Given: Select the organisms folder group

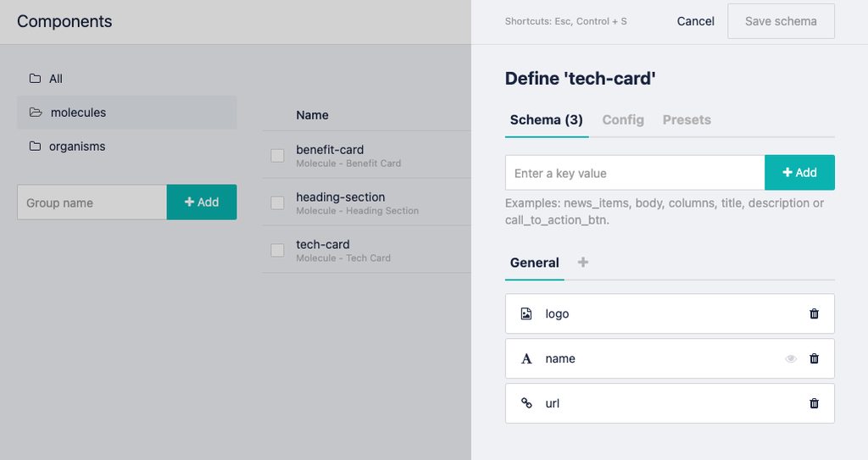Looking at the screenshot, I should click(x=76, y=147).
